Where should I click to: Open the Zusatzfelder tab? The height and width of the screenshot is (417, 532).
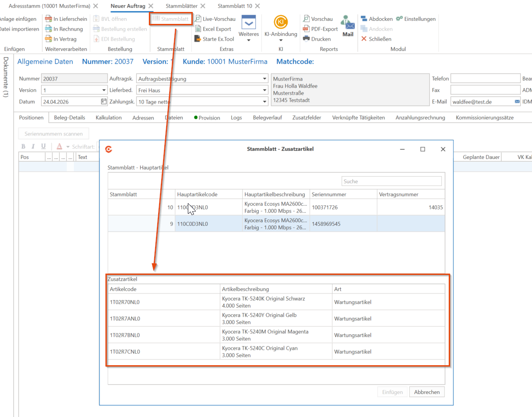(x=307, y=118)
